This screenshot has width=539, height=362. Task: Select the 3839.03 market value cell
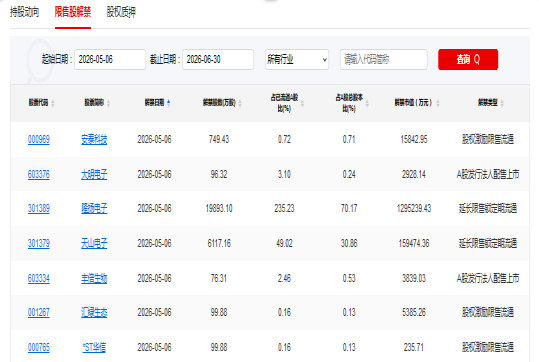[x=414, y=278]
